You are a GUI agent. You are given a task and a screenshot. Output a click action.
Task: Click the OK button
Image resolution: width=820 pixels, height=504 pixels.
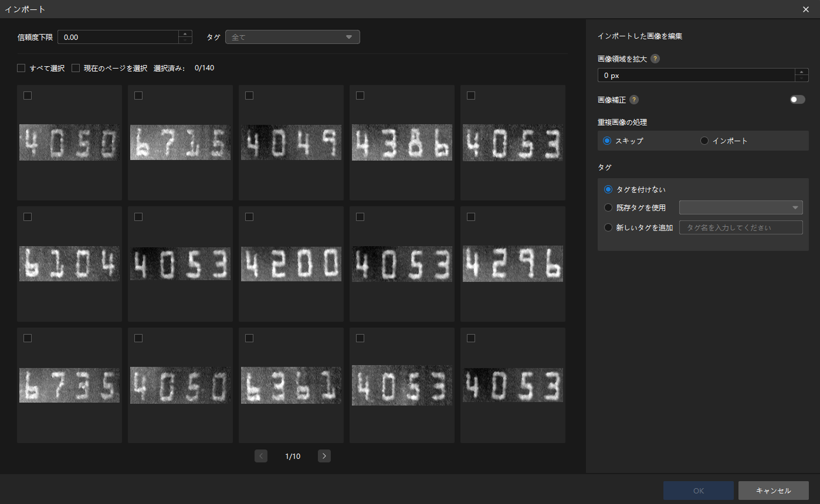click(x=699, y=491)
